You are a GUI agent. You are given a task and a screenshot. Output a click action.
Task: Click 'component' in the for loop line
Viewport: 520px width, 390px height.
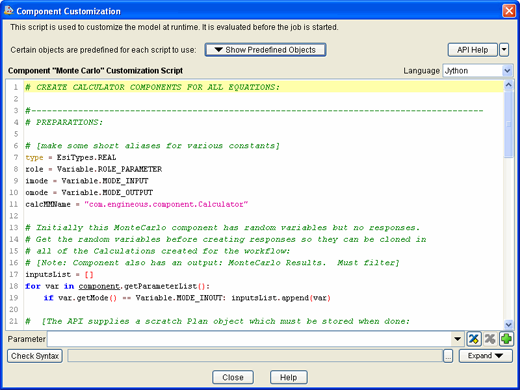click(99, 286)
